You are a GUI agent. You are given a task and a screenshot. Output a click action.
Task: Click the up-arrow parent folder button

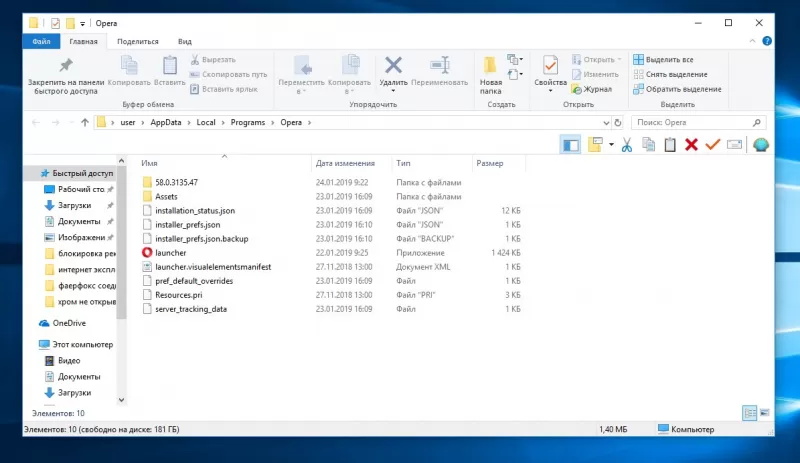click(83, 122)
